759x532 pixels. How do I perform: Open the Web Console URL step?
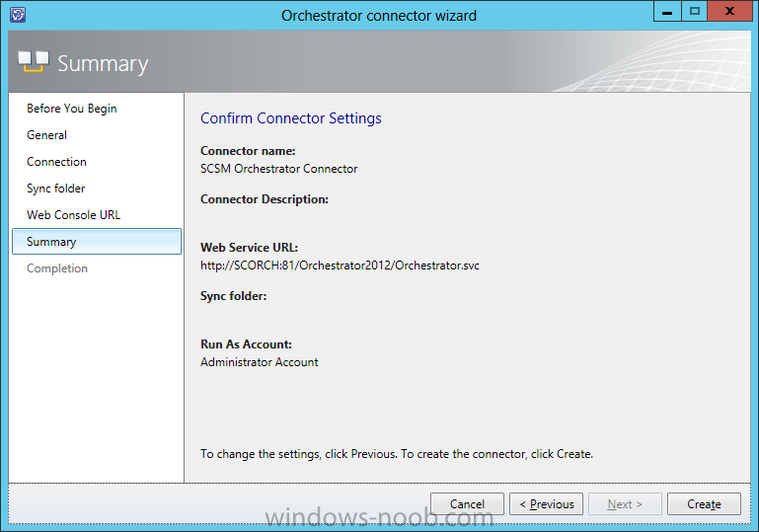74,215
